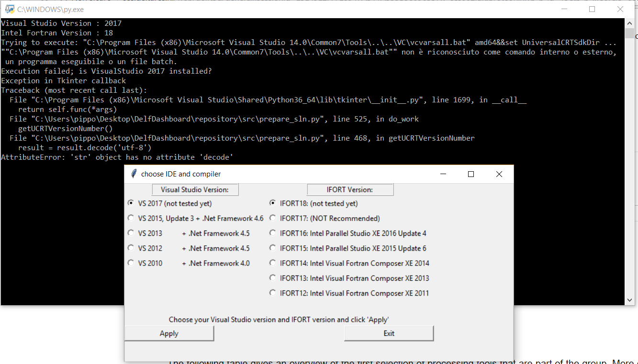Click 'Intel Fortran Version : 18' console line
The width and height of the screenshot is (638, 364).
point(57,33)
